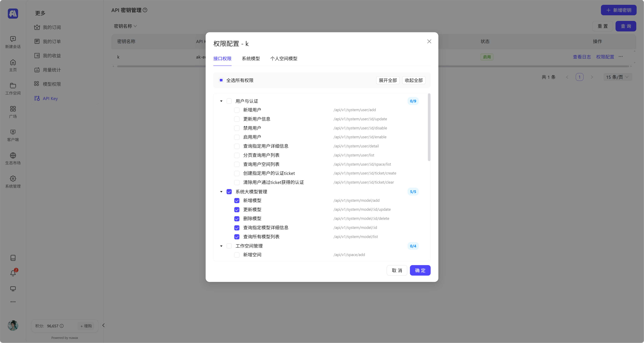Open 我的订阅 menu item
The width and height of the screenshot is (644, 343).
tap(64, 27)
